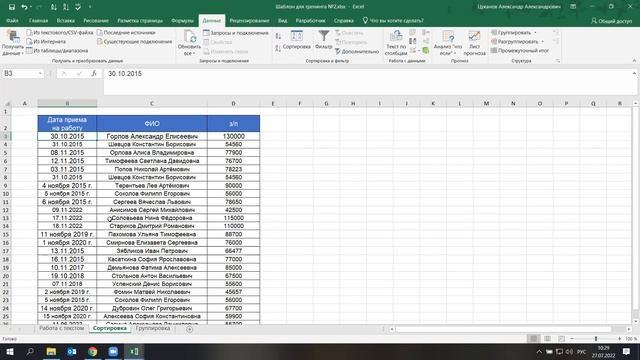
Task: Click the horizontal scrollbar
Action: (504, 329)
